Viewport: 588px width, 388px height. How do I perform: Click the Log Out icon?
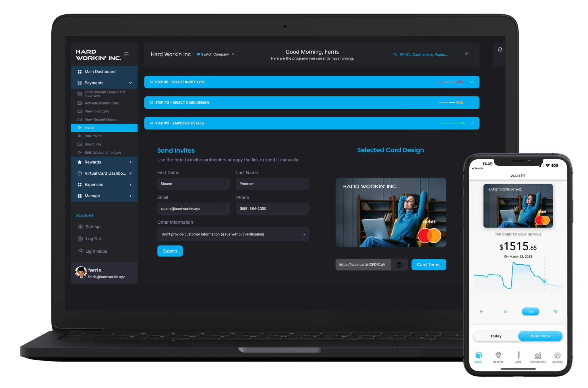[x=80, y=239]
